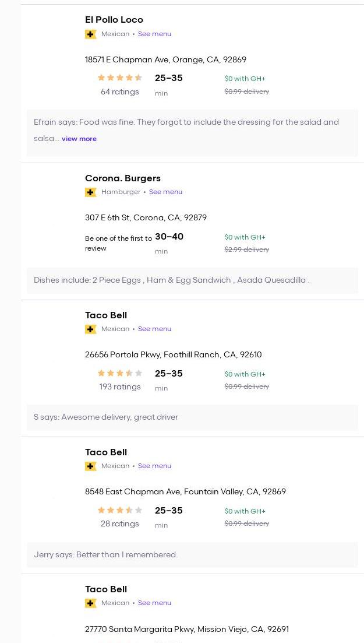Image resolution: width=364 pixels, height=643 pixels.
Task: Open See menu for Taco Bell Fountain Valley
Action: pos(154,466)
